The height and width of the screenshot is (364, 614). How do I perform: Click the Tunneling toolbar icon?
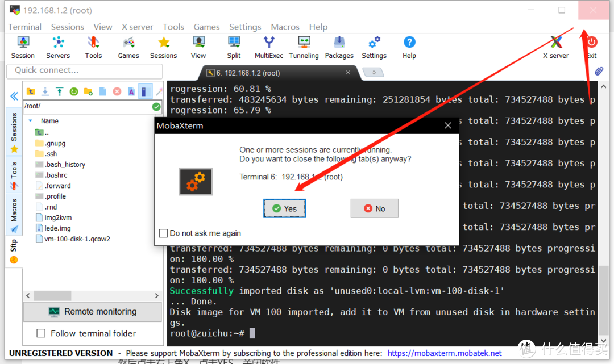tap(304, 47)
